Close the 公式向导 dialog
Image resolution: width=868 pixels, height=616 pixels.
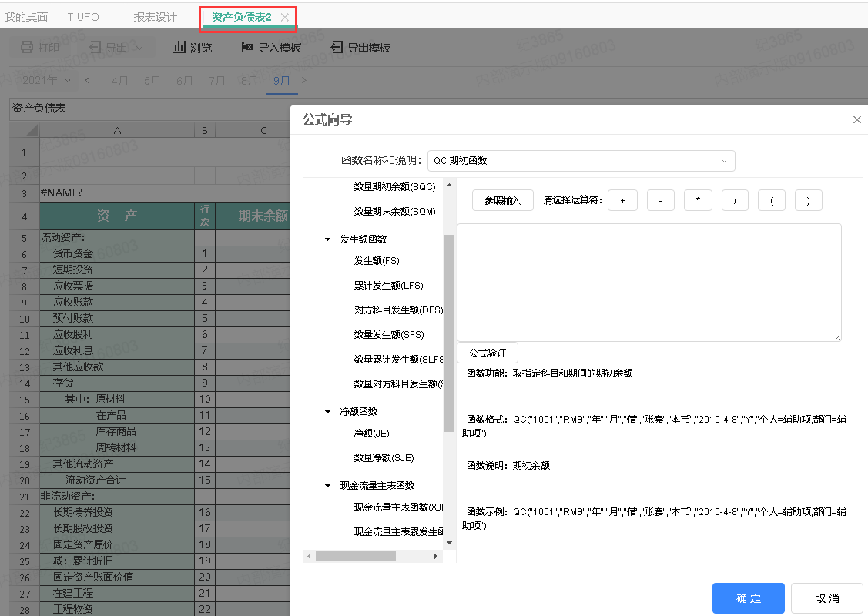(857, 119)
